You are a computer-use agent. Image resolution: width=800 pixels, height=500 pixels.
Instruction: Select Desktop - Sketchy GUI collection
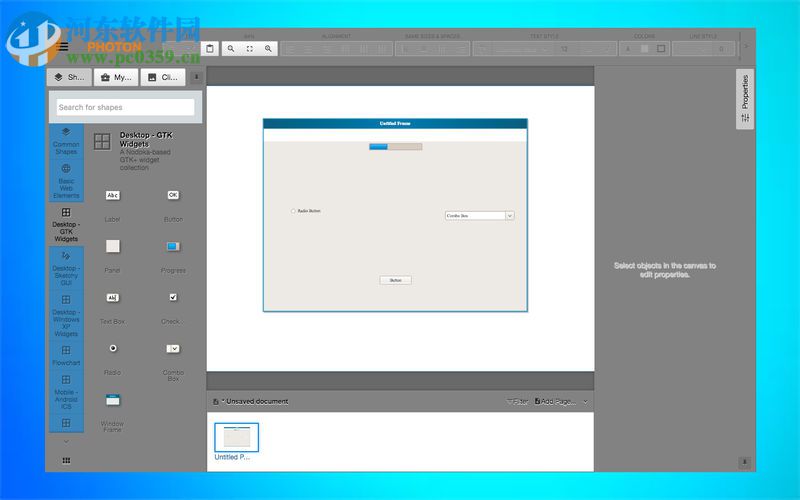(66, 268)
